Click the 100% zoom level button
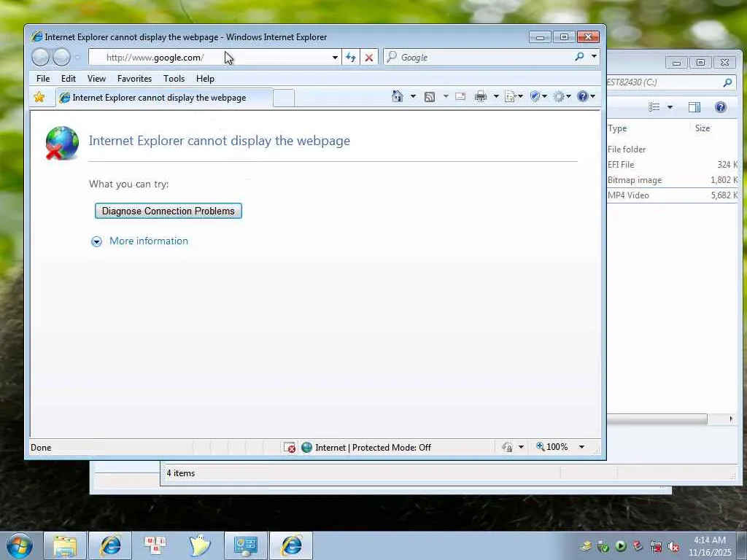 [552, 447]
